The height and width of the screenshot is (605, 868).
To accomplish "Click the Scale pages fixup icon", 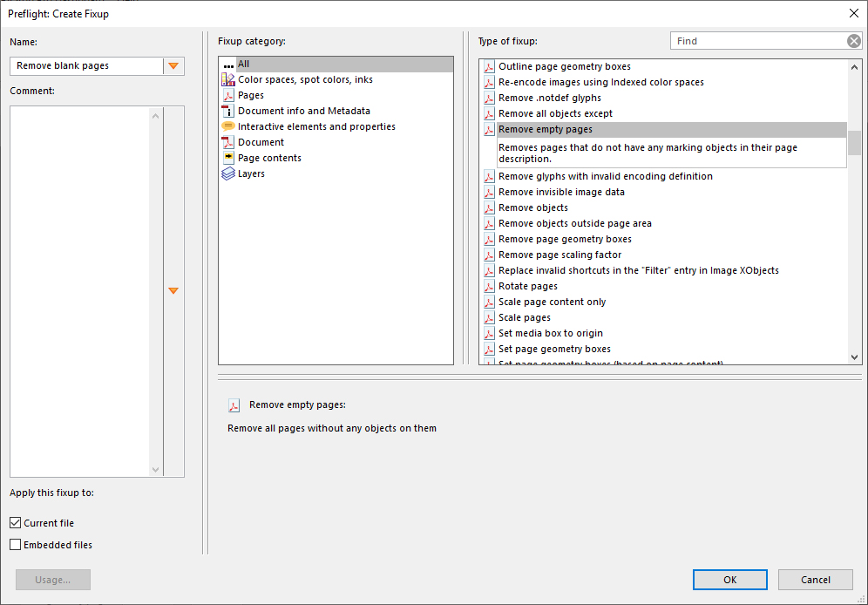I will coord(488,317).
